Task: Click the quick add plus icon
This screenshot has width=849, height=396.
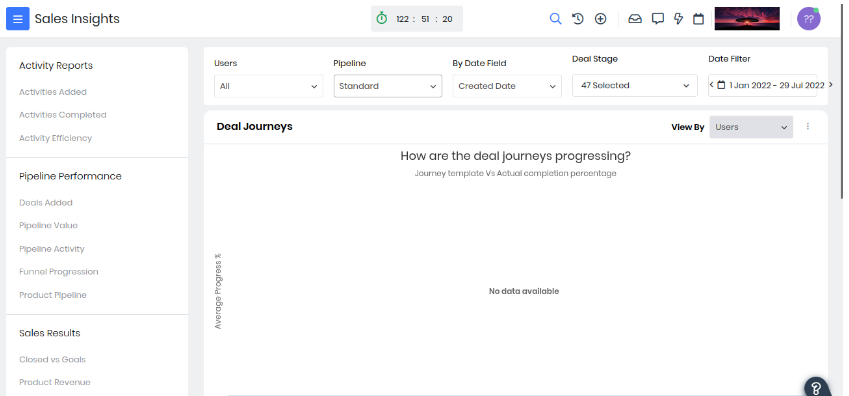Action: pyautogui.click(x=600, y=19)
